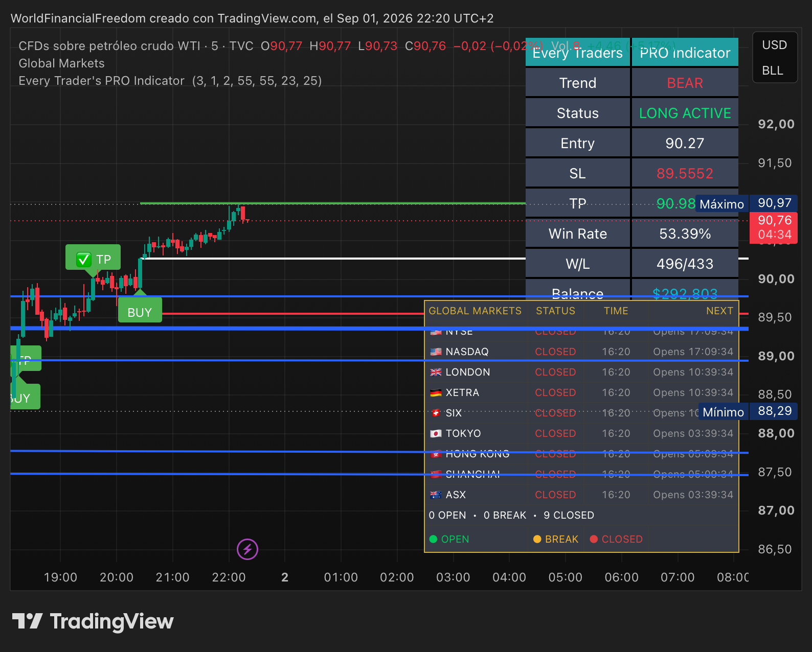Click the purple lightning bolt event icon
The image size is (812, 652).
(247, 549)
